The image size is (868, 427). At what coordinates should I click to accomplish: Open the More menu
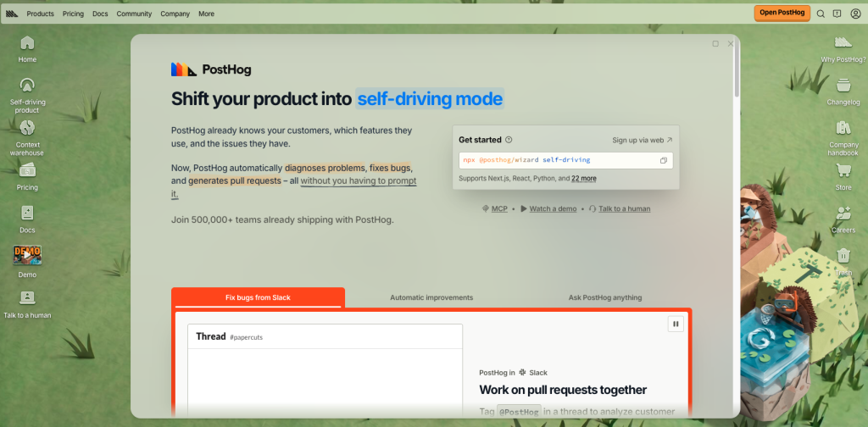pyautogui.click(x=207, y=14)
